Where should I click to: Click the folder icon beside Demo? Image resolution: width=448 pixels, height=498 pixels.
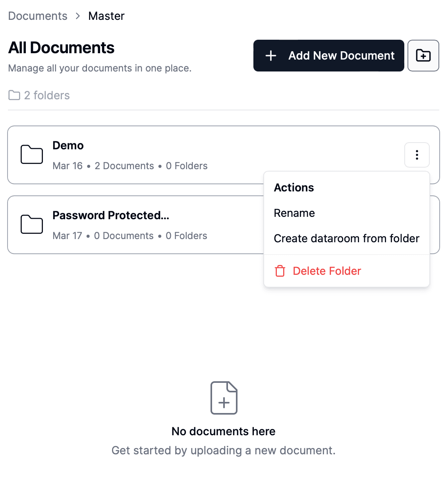pos(31,155)
